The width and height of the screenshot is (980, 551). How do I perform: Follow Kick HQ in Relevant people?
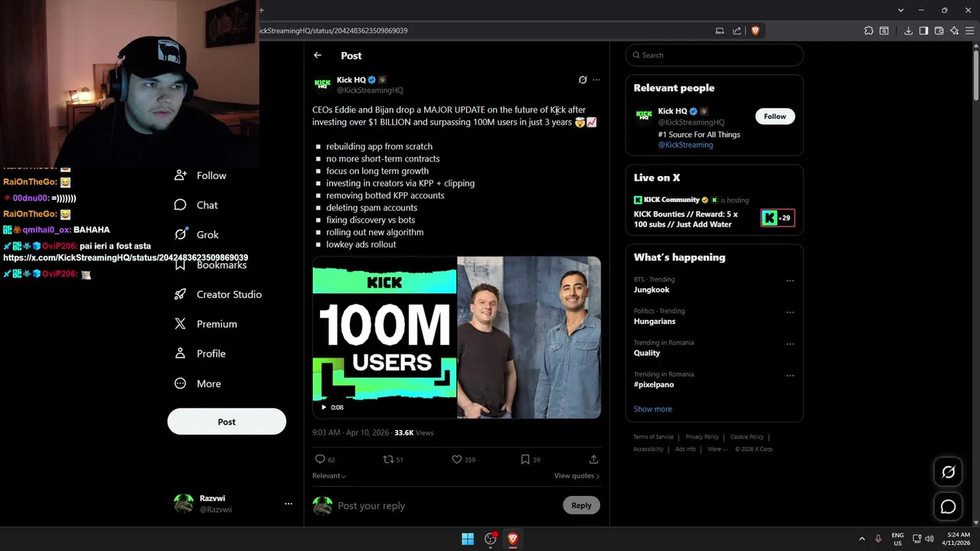point(775,116)
